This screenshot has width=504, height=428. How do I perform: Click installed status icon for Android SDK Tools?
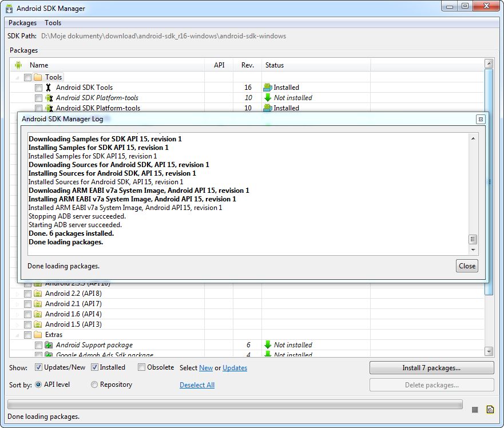267,87
